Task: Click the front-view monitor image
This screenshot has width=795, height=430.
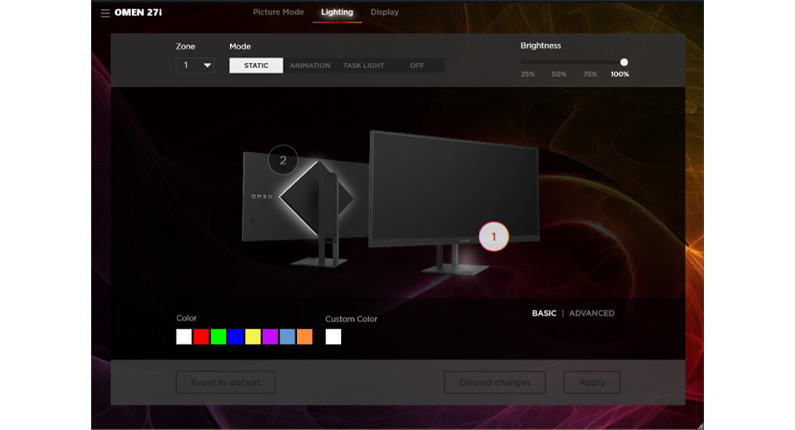Action: click(454, 203)
